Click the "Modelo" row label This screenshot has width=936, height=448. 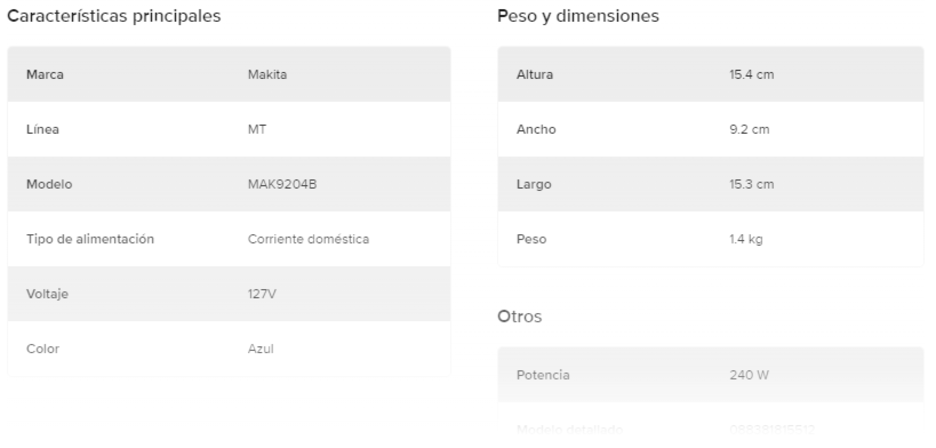click(49, 185)
